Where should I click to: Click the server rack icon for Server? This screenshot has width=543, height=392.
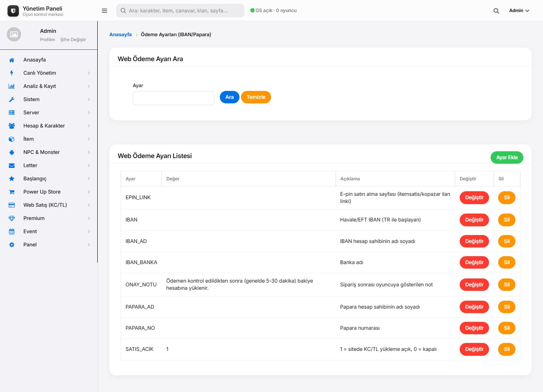click(x=12, y=113)
